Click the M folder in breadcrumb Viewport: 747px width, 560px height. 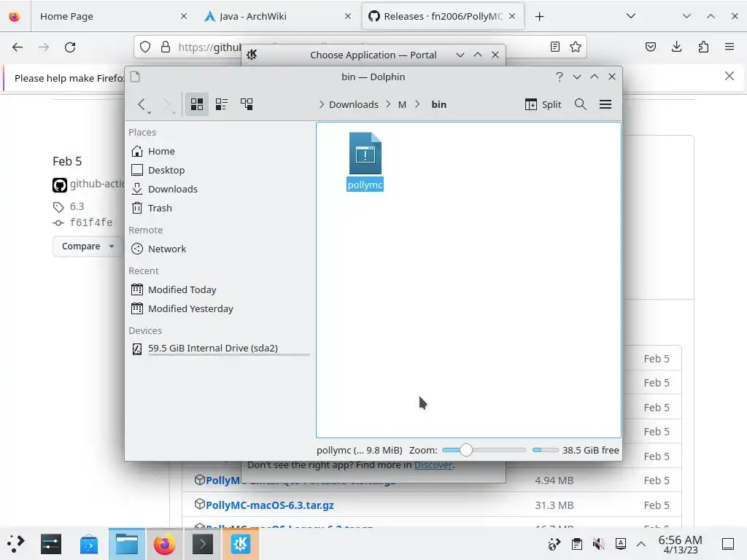[x=402, y=104]
